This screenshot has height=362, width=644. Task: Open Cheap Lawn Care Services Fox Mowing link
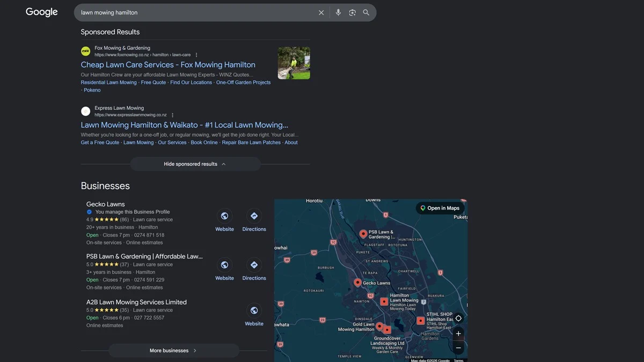click(168, 65)
